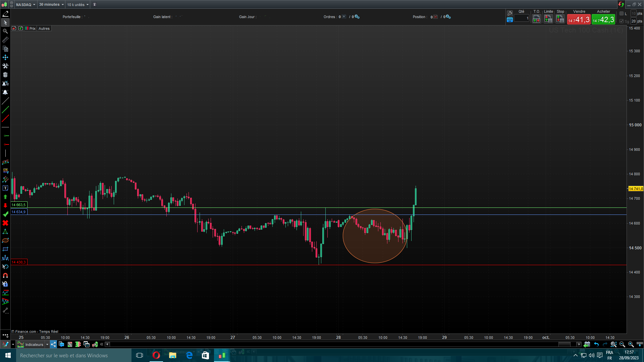Toggle the Sg checkbox
Screen dimensions: 644x362
tap(622, 21)
